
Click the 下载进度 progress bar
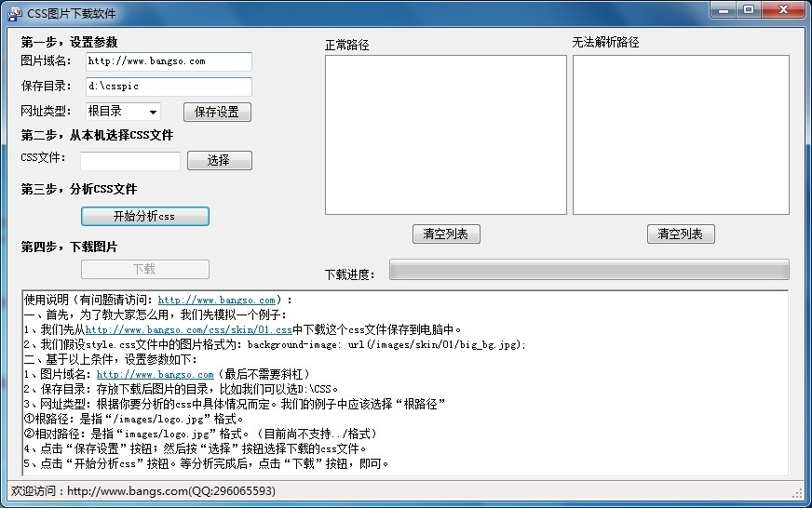coord(589,270)
